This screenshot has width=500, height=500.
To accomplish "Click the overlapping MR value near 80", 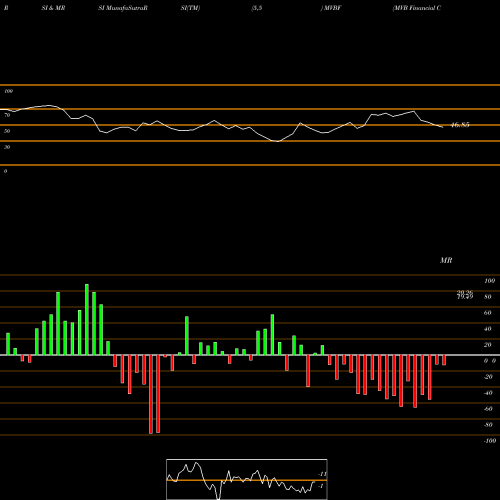I will point(465,295).
